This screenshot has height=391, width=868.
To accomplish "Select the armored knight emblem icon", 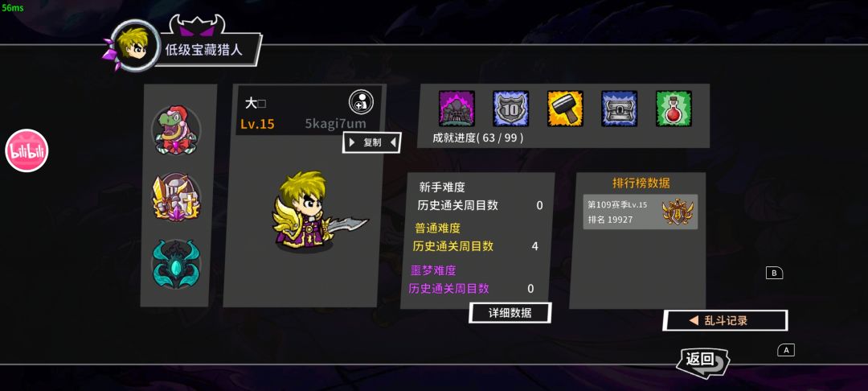I will click(x=176, y=197).
